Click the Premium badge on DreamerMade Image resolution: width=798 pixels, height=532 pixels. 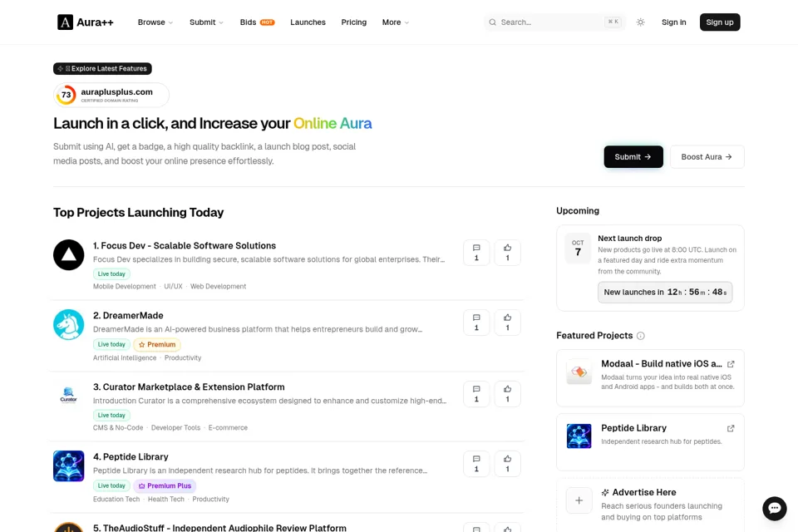tap(157, 345)
